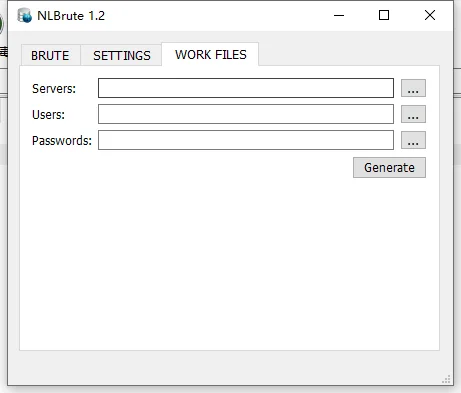Viewport: 461px width, 393px height.
Task: Click the 'Users:' label
Action: (x=48, y=115)
